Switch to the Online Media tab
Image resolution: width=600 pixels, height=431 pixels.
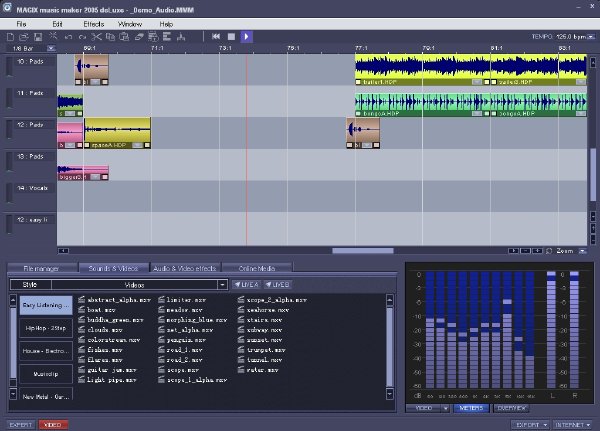point(257,268)
